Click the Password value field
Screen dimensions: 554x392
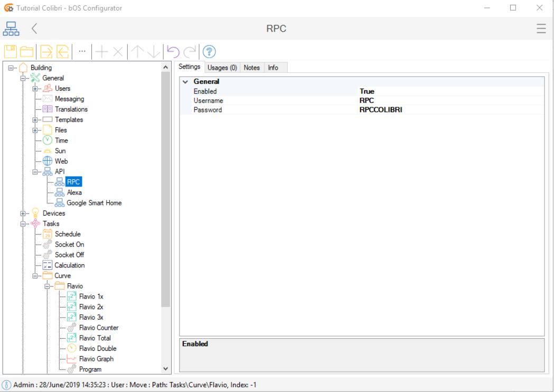[449, 110]
